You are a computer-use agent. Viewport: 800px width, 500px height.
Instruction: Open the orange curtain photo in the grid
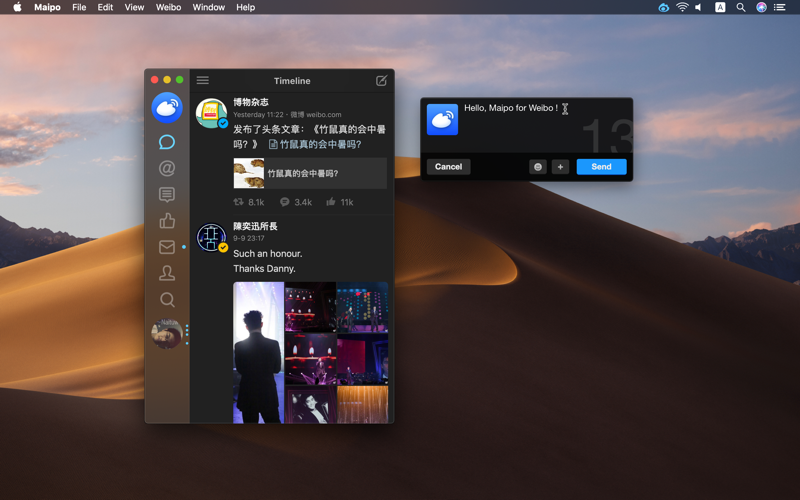[362, 405]
